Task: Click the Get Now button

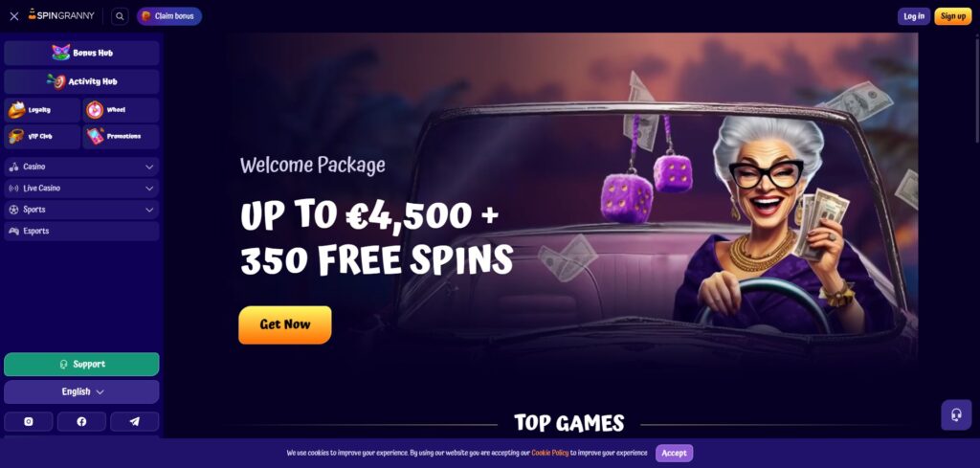Action: click(285, 324)
